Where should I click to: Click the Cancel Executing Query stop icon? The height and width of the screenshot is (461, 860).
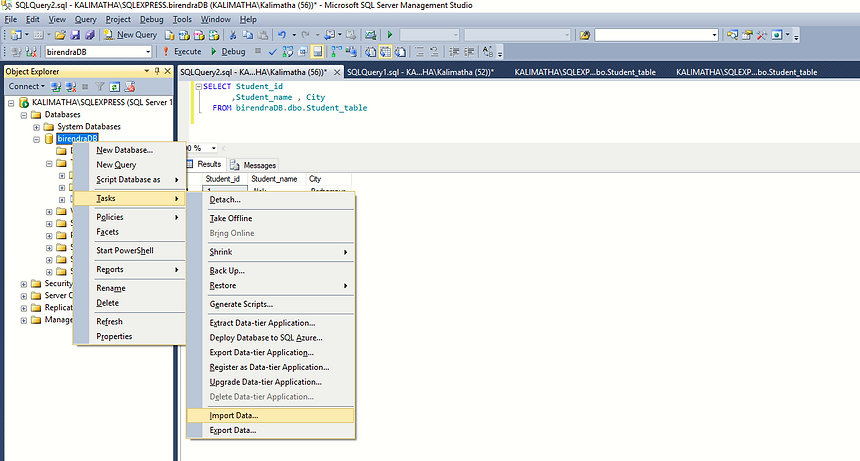click(258, 51)
